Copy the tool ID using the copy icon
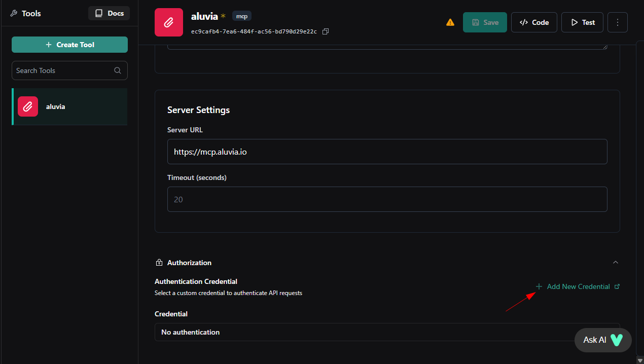This screenshot has height=364, width=644. pyautogui.click(x=325, y=31)
